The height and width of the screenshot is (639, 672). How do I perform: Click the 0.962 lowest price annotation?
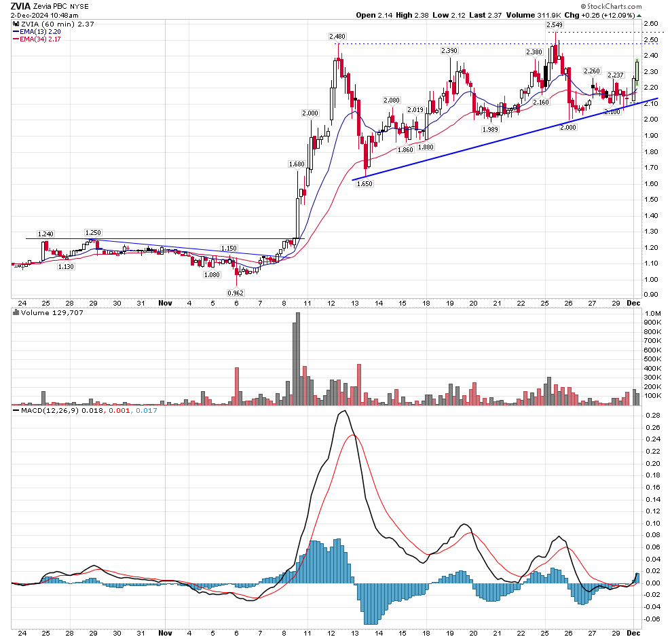click(236, 293)
